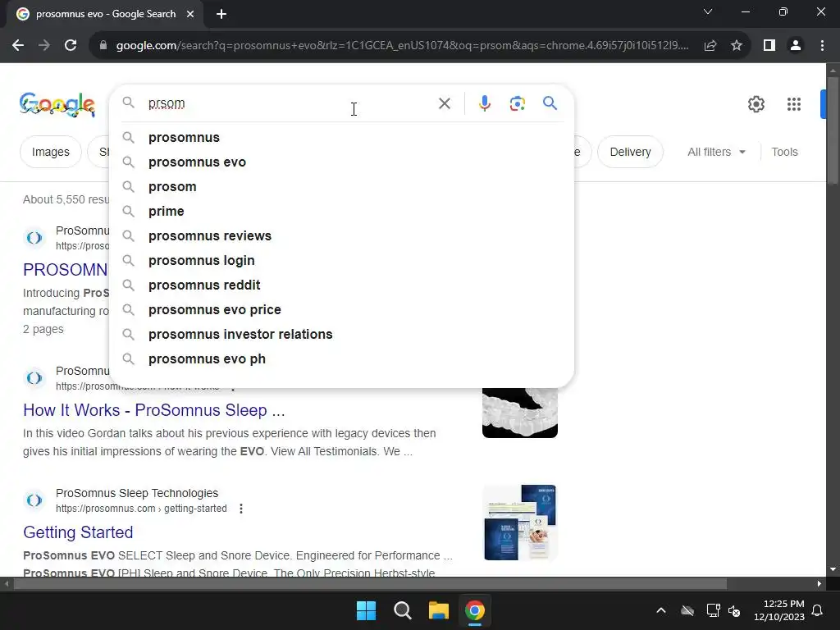This screenshot has height=630, width=840.
Task: Go to Google home via logo
Action: (57, 104)
